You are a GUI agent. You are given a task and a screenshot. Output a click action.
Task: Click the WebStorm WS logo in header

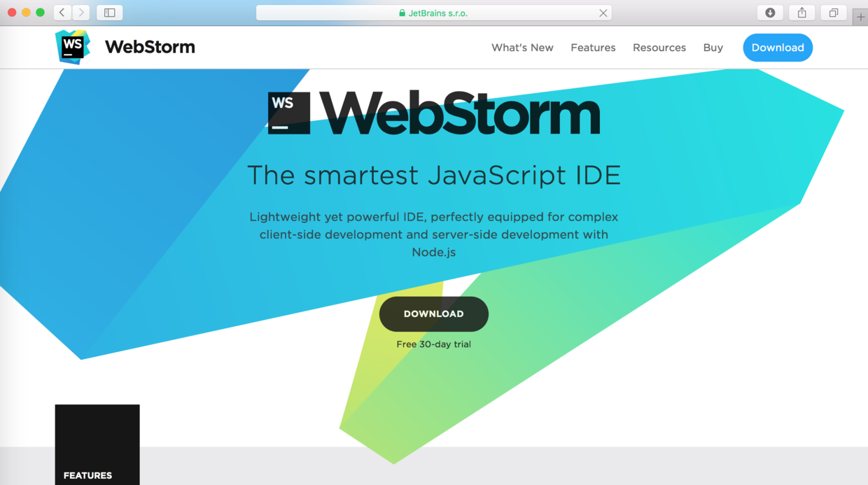(73, 47)
